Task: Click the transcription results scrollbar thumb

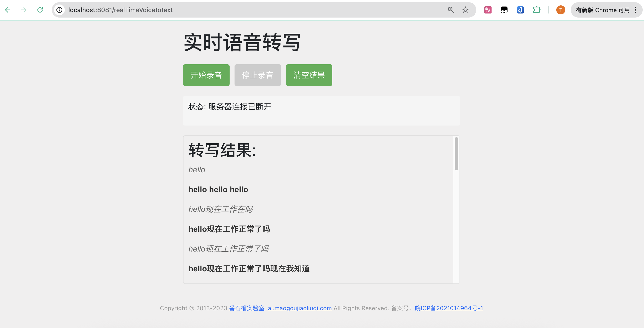Action: [x=456, y=154]
